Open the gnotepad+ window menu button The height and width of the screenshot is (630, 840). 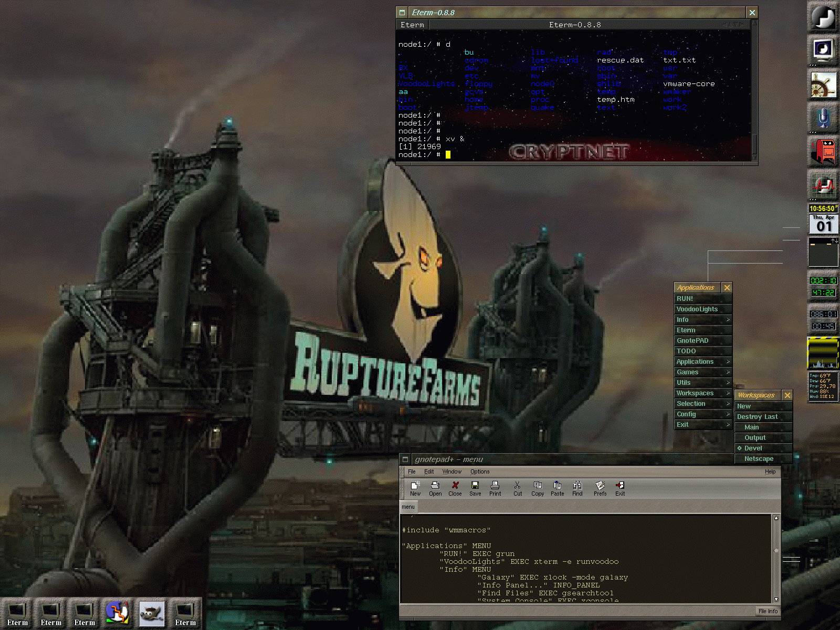coord(405,459)
